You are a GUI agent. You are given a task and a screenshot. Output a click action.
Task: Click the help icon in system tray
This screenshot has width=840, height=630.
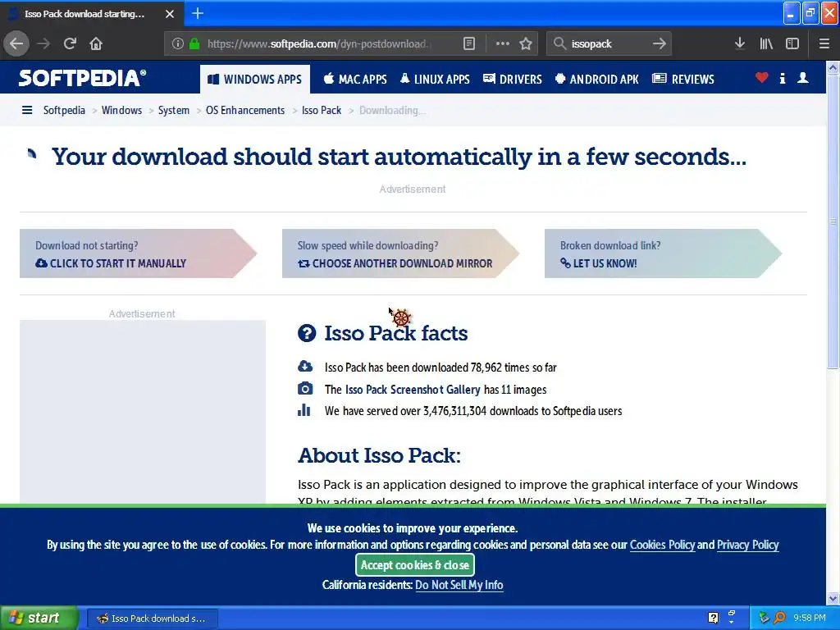click(x=713, y=619)
